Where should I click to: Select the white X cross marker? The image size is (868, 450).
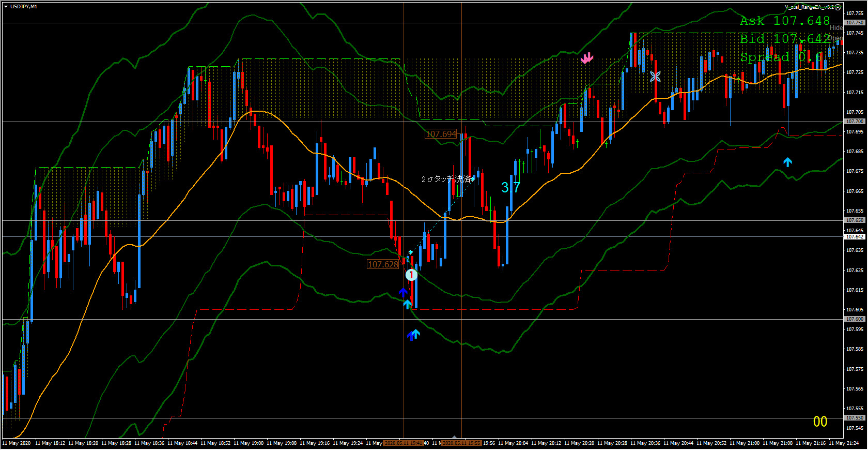(x=655, y=77)
